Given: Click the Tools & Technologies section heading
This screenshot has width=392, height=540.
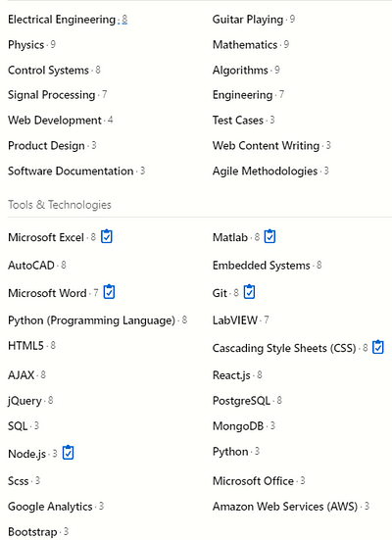Looking at the screenshot, I should [60, 205].
